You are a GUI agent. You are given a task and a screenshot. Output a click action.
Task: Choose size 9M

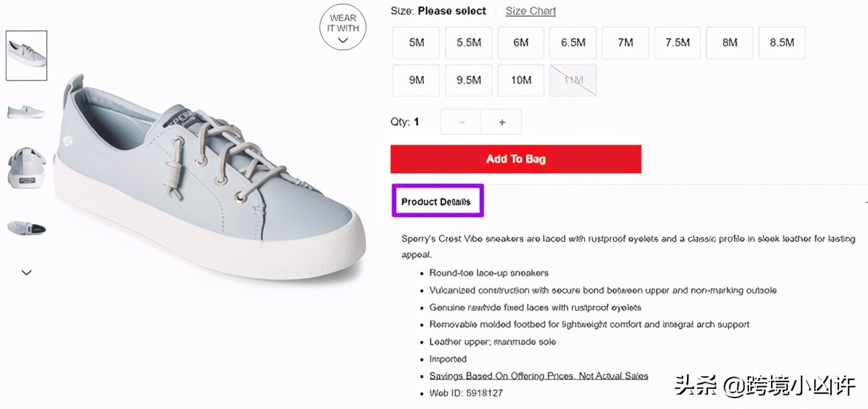click(417, 80)
